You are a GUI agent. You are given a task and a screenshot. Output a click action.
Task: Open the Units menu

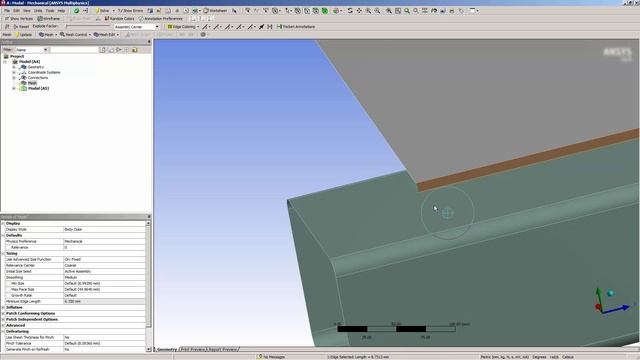click(38, 11)
